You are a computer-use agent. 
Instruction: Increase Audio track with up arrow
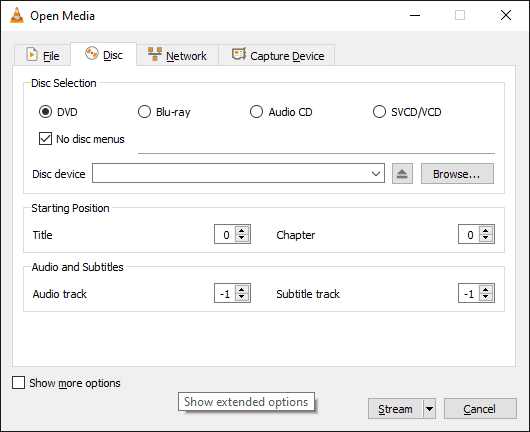click(242, 289)
